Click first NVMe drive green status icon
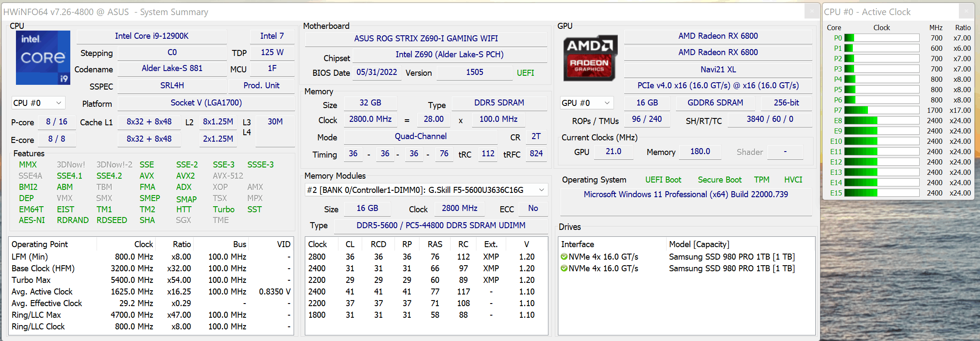This screenshot has height=341, width=980. 564,257
